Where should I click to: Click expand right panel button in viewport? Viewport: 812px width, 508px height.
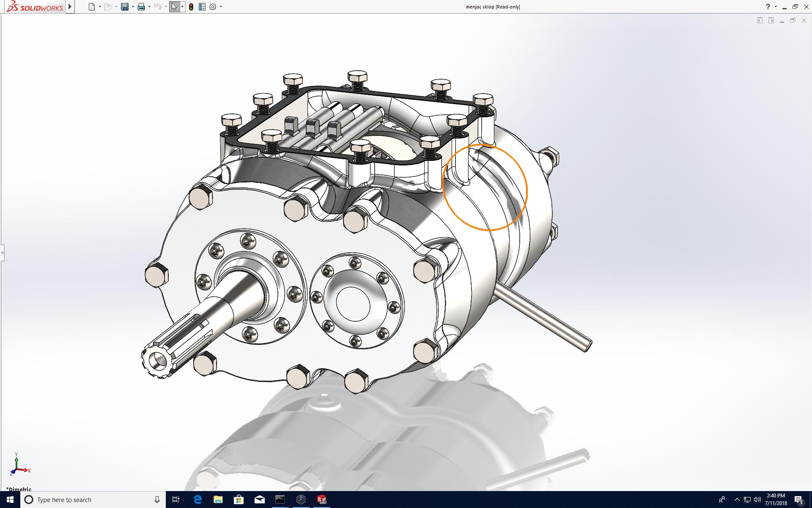coord(771,20)
